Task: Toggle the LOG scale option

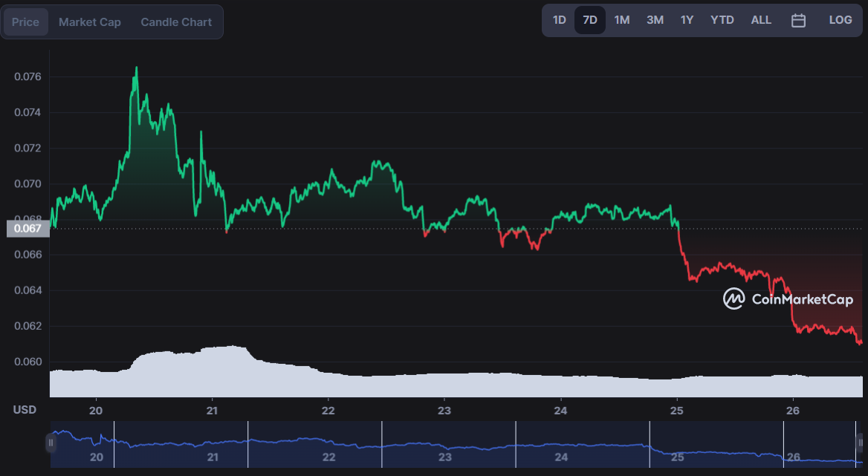Action: 840,20
